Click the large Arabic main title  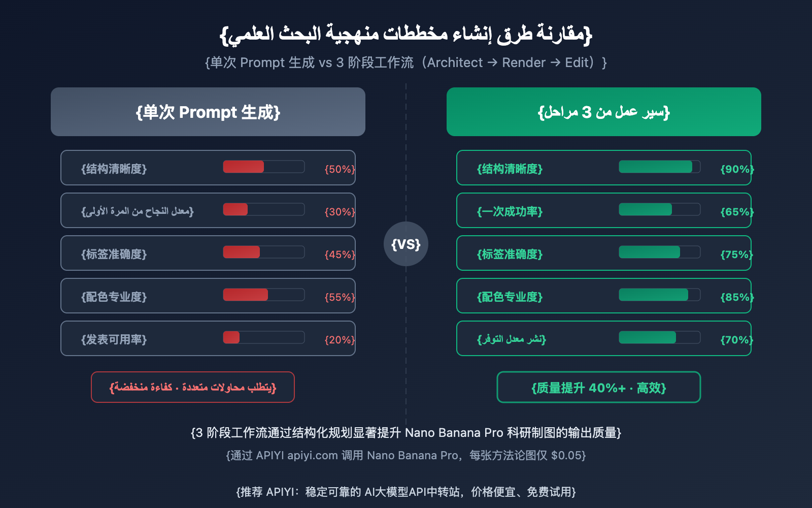pos(406,34)
